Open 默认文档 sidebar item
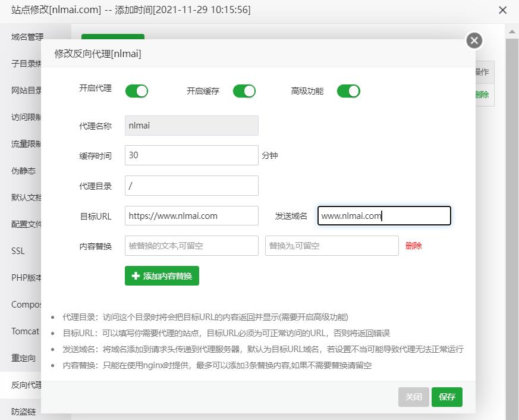The width and height of the screenshot is (519, 420). (26, 198)
